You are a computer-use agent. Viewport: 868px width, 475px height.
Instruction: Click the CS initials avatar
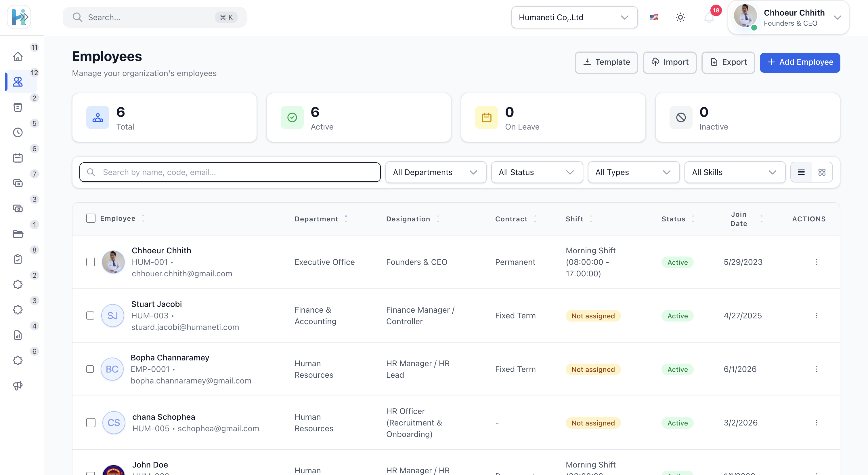(x=114, y=422)
